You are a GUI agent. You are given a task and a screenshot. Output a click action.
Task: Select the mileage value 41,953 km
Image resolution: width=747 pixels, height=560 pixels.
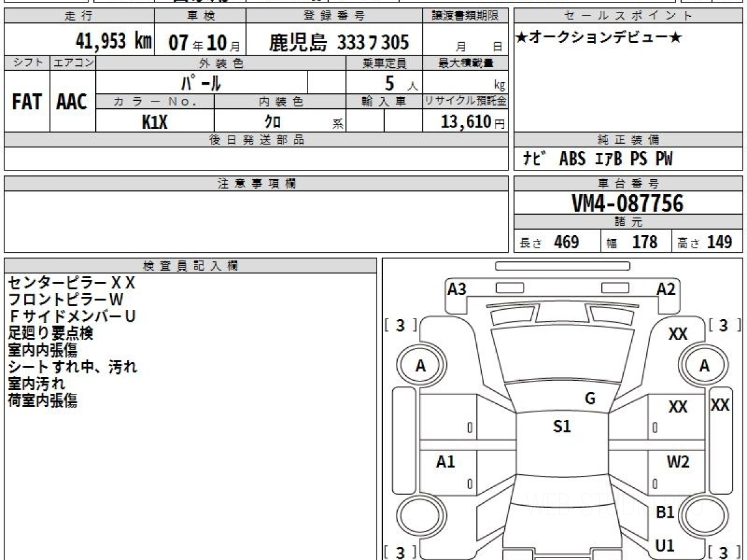[x=114, y=41]
